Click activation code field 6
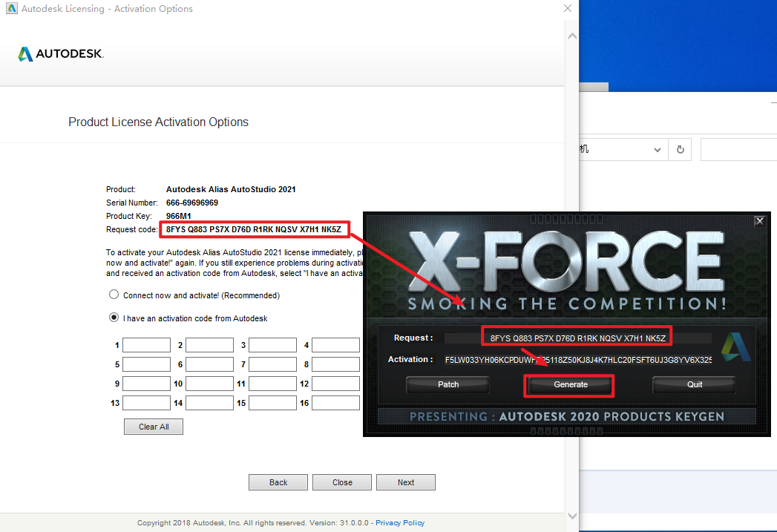 coord(209,364)
